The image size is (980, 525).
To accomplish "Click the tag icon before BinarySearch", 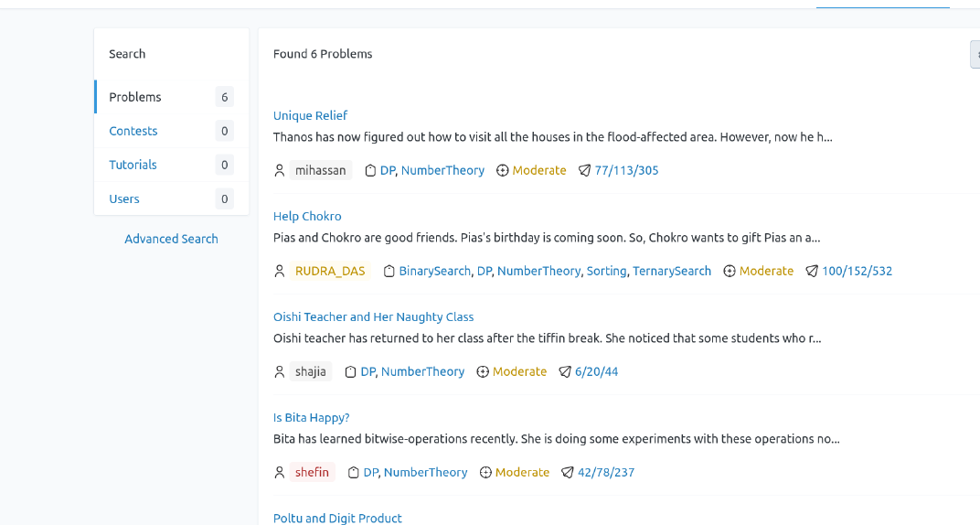I will point(389,271).
